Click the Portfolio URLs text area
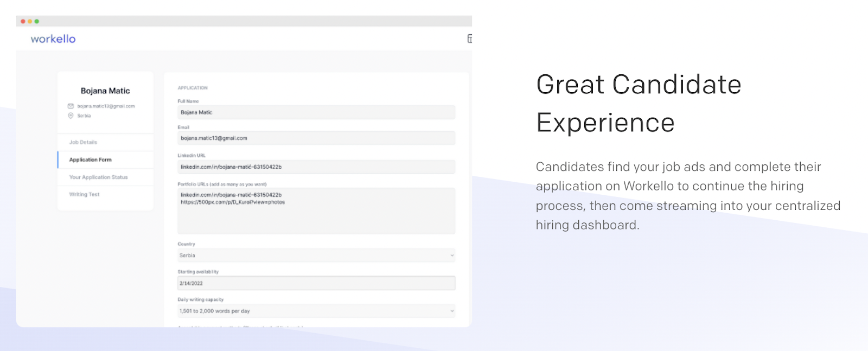868x351 pixels. pyautogui.click(x=316, y=211)
